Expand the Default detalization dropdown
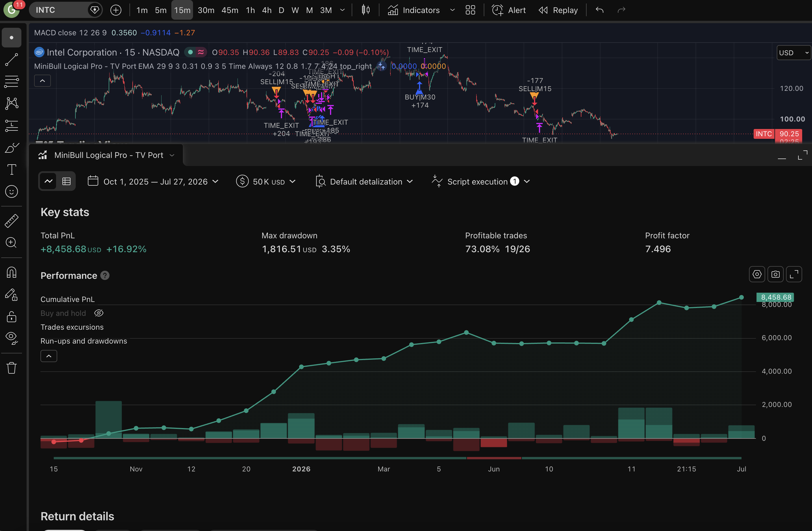This screenshot has height=531, width=812. [x=364, y=181]
